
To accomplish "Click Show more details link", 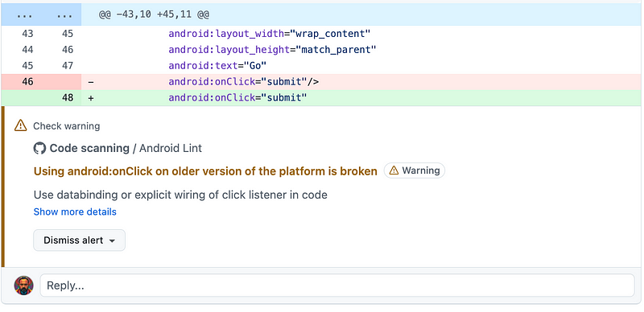I will click(75, 211).
